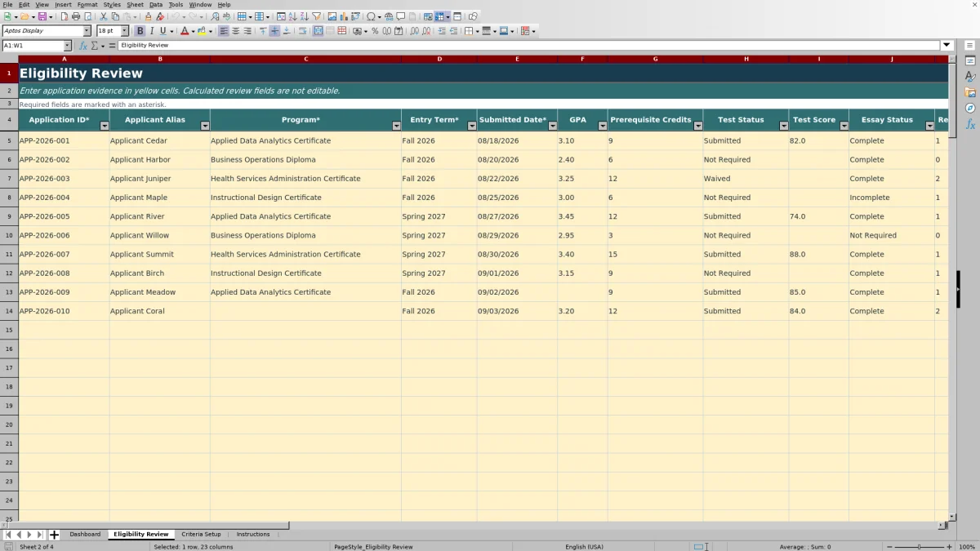Switch to the Criteria Setup sheet tab
Image resolution: width=980 pixels, height=551 pixels.
coord(201,535)
